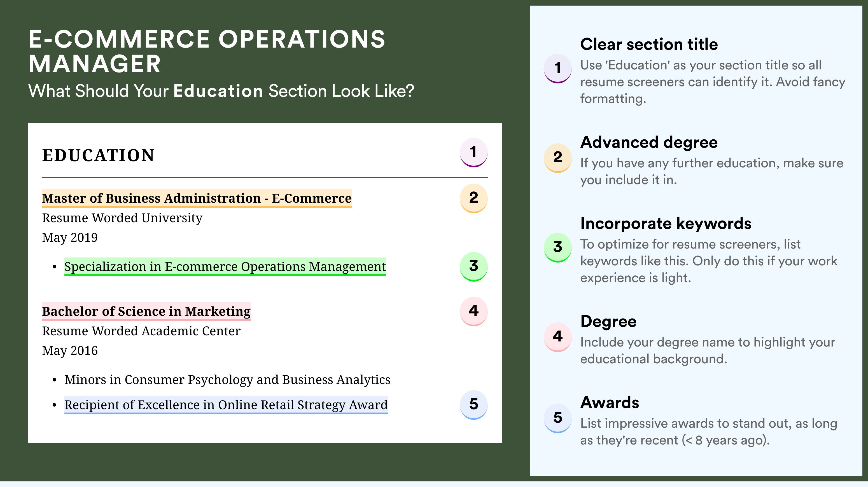This screenshot has height=487, width=868.
Task: Click the purple 1 badge next to Clear section title
Action: (558, 68)
